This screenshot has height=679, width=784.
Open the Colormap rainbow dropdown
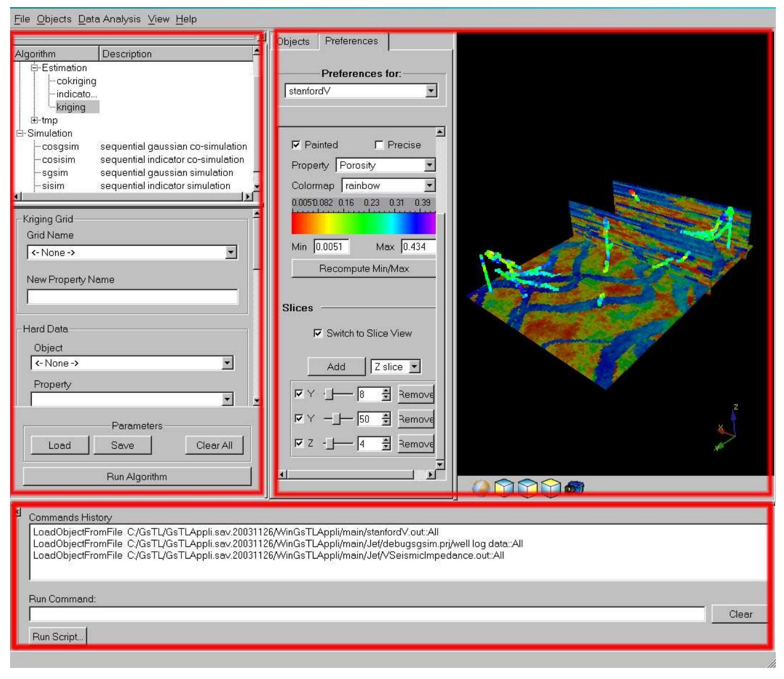pyautogui.click(x=429, y=186)
